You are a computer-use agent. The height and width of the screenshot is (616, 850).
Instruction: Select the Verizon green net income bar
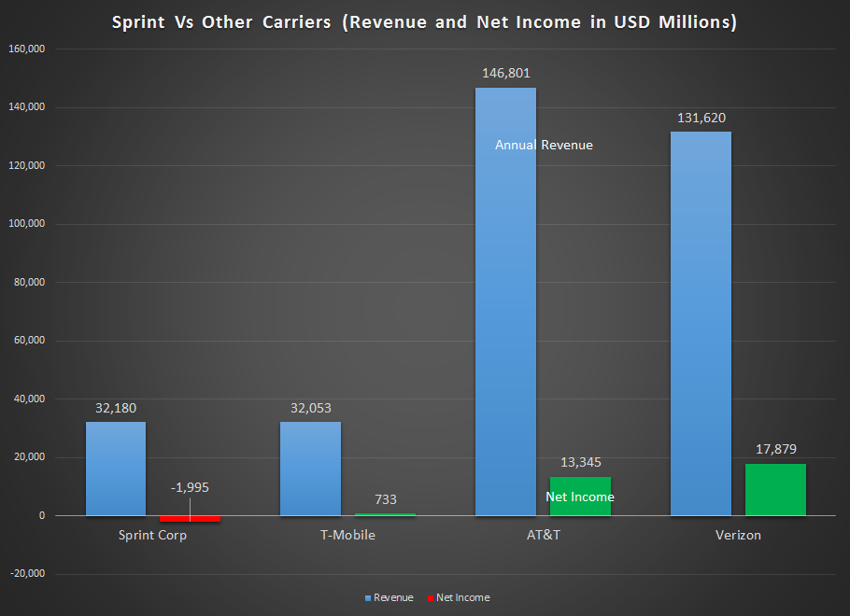pos(775,490)
